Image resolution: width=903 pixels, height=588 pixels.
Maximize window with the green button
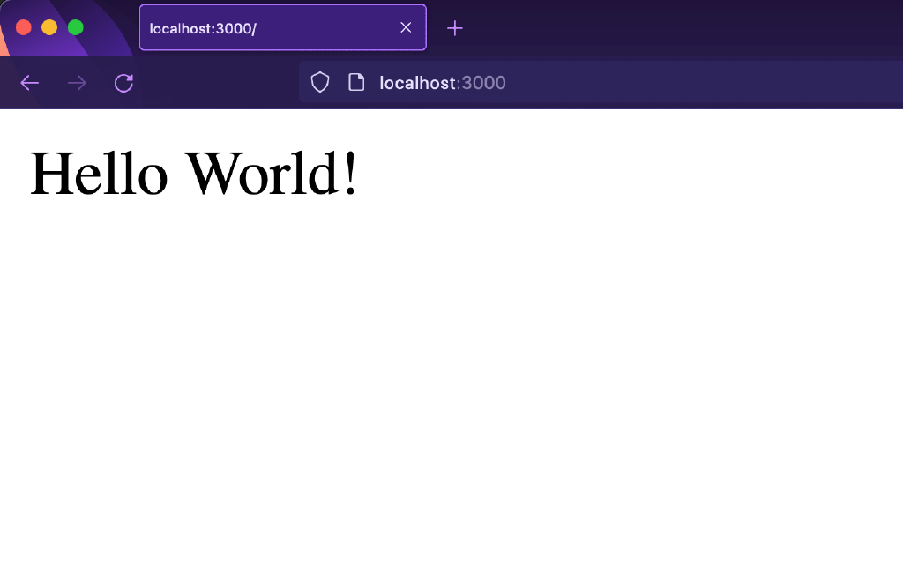coord(76,27)
